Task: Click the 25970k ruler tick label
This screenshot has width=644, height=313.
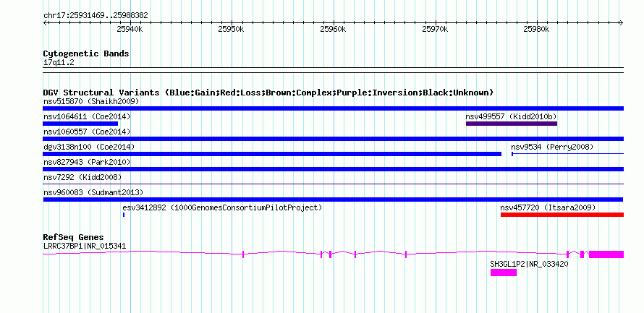Action: [x=435, y=29]
